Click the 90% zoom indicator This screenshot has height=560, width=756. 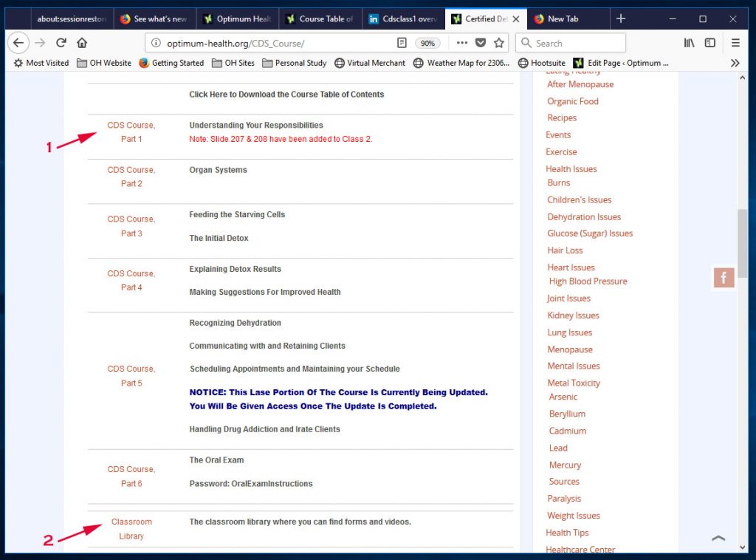click(x=427, y=43)
